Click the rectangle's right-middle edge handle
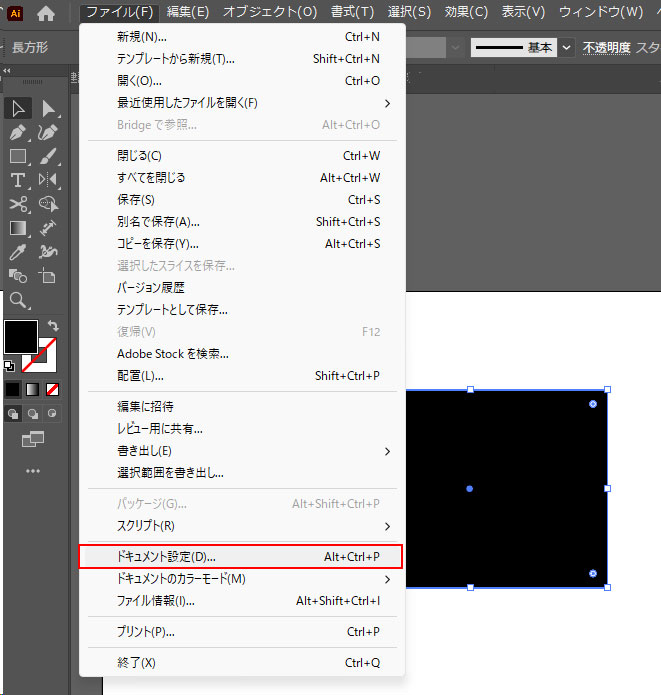The height and width of the screenshot is (695, 661). point(607,488)
